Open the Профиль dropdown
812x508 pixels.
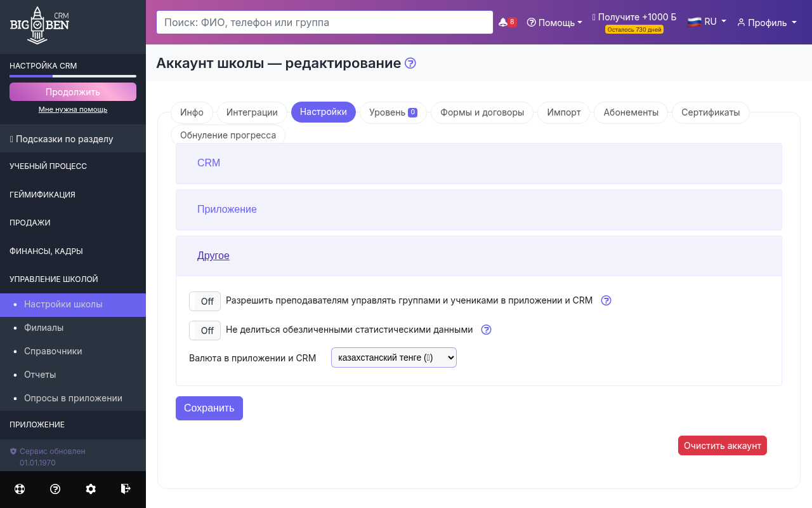tap(766, 22)
